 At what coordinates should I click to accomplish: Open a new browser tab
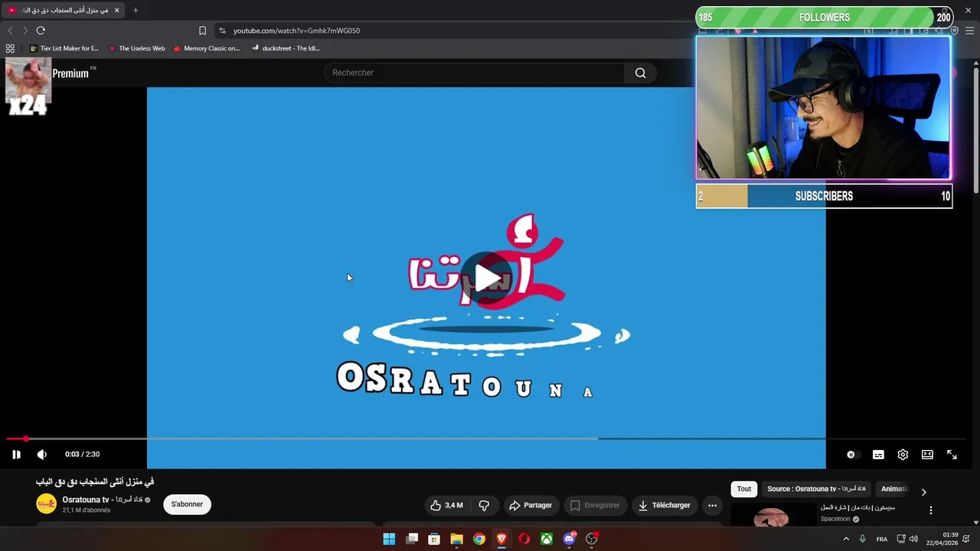click(136, 10)
